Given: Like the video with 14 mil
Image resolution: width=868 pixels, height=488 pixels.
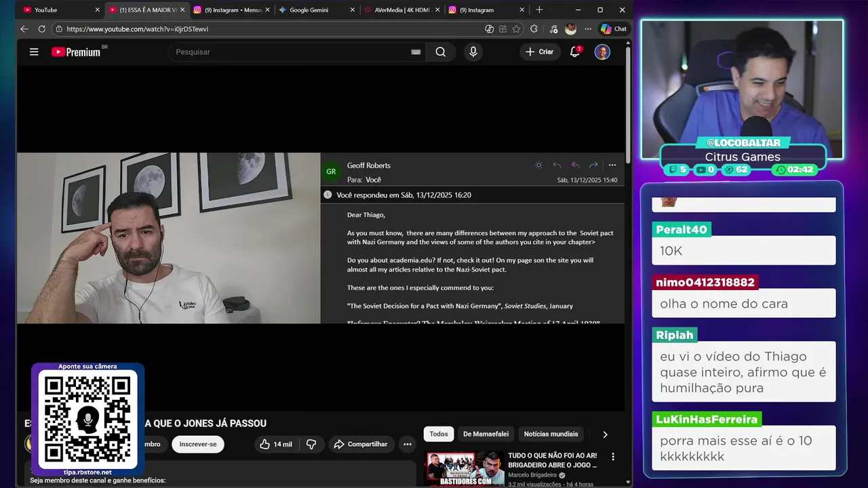Looking at the screenshot, I should (x=275, y=444).
